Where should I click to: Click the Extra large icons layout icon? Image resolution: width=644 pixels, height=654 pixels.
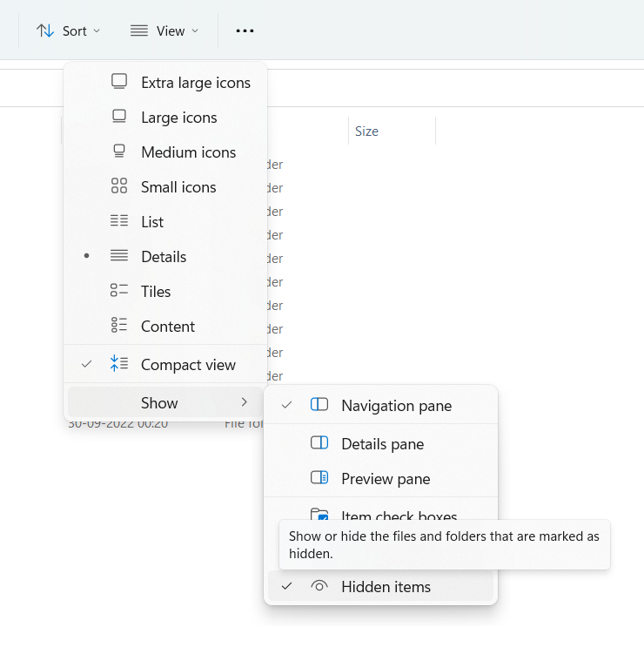point(119,82)
